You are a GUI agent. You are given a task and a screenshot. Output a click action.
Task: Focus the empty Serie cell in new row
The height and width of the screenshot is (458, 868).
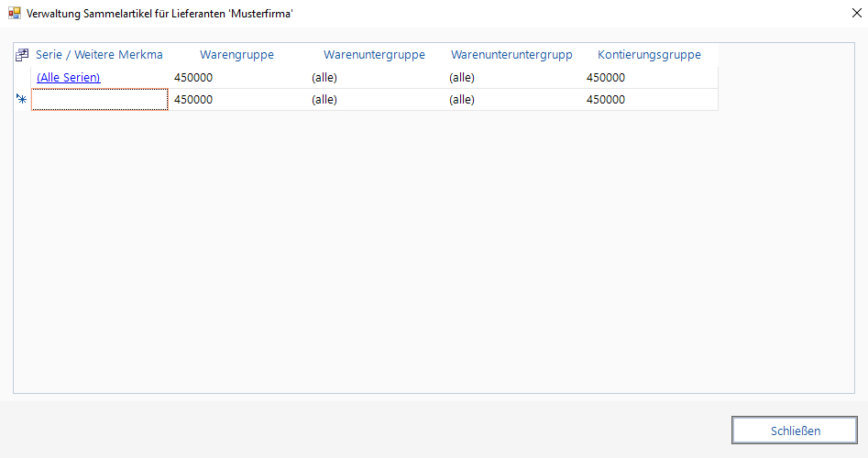99,100
